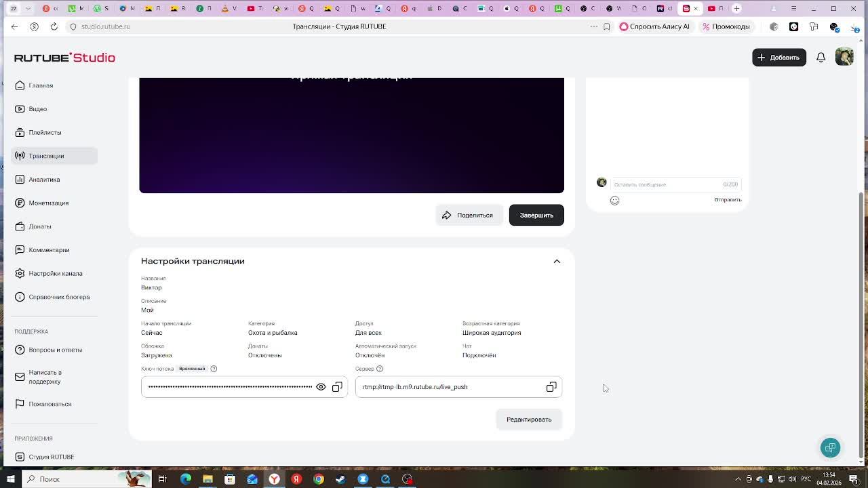Open the emoji picker in chat

[614, 201]
